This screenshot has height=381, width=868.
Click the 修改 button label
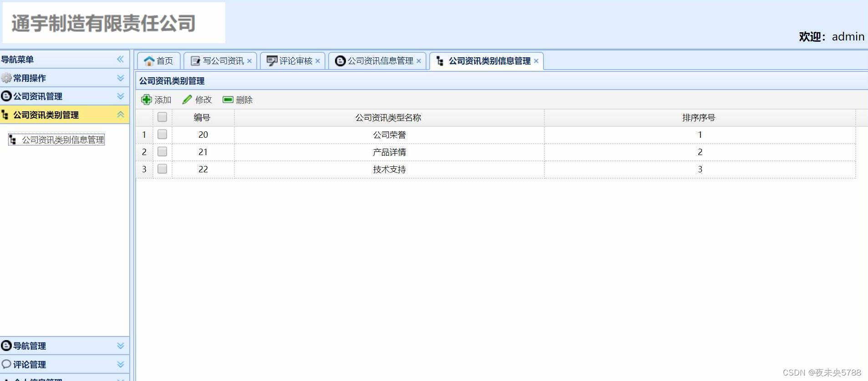203,100
